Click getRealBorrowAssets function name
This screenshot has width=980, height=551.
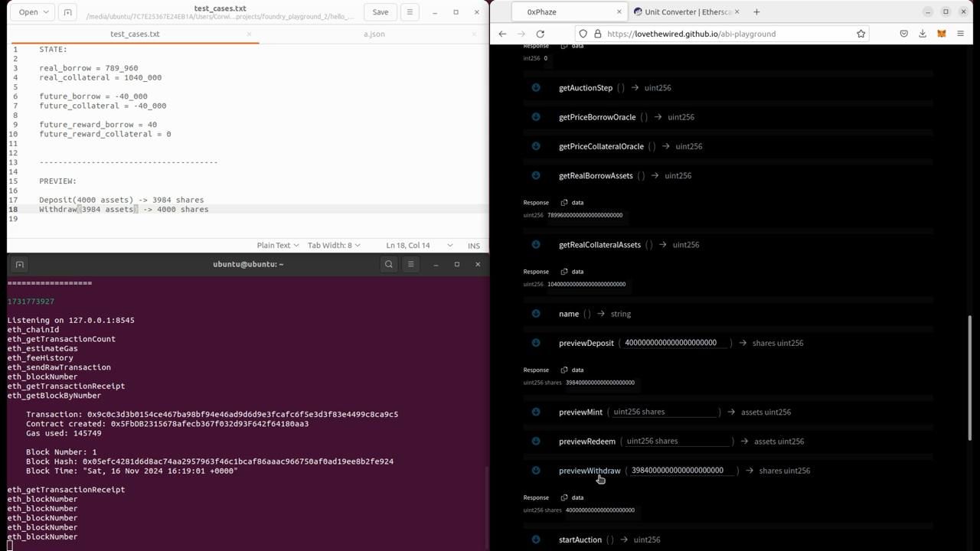pyautogui.click(x=596, y=175)
